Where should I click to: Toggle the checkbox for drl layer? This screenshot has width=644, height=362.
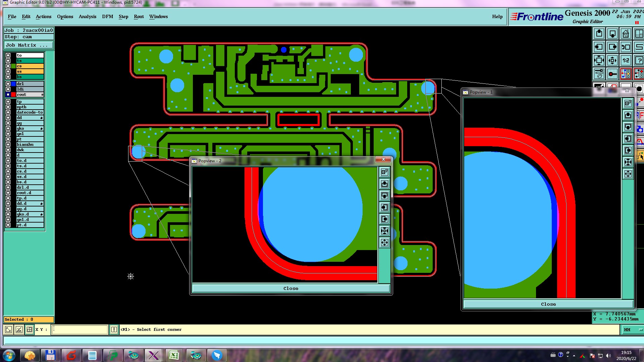click(8, 84)
